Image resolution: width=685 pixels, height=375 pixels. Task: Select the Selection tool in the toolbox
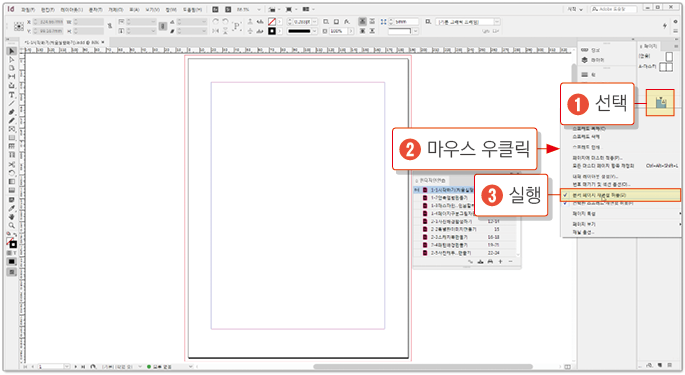12,51
